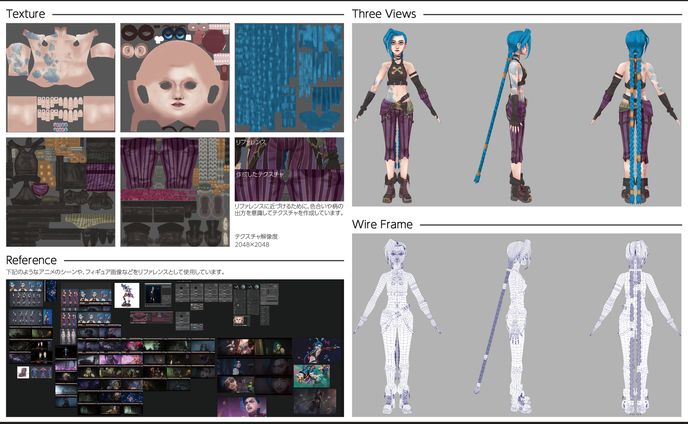
Task: Select the back view wireframe model
Action: tap(636, 327)
